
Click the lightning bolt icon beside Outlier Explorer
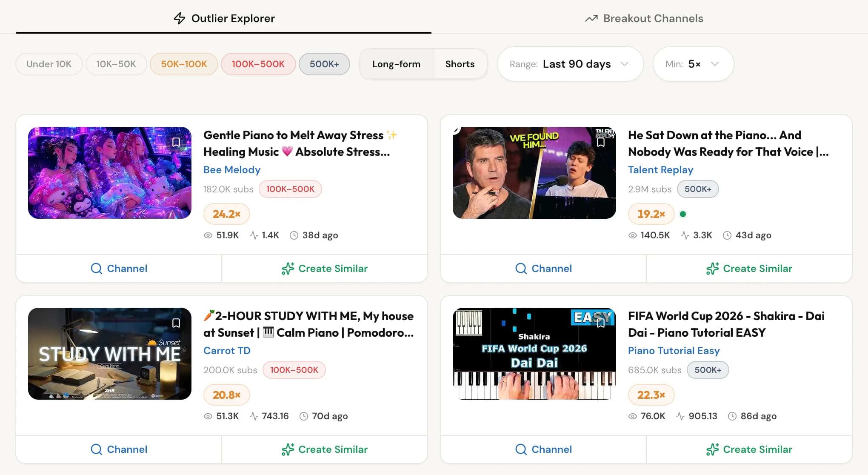180,18
